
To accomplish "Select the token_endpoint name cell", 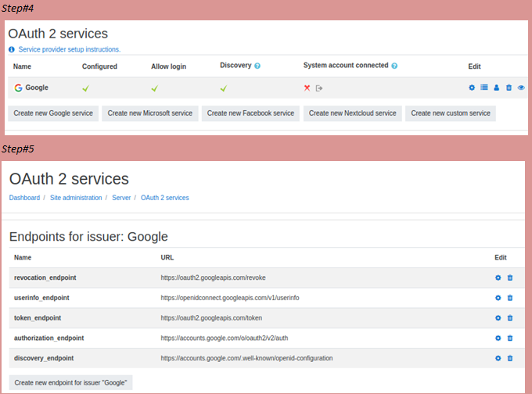I will coord(38,318).
